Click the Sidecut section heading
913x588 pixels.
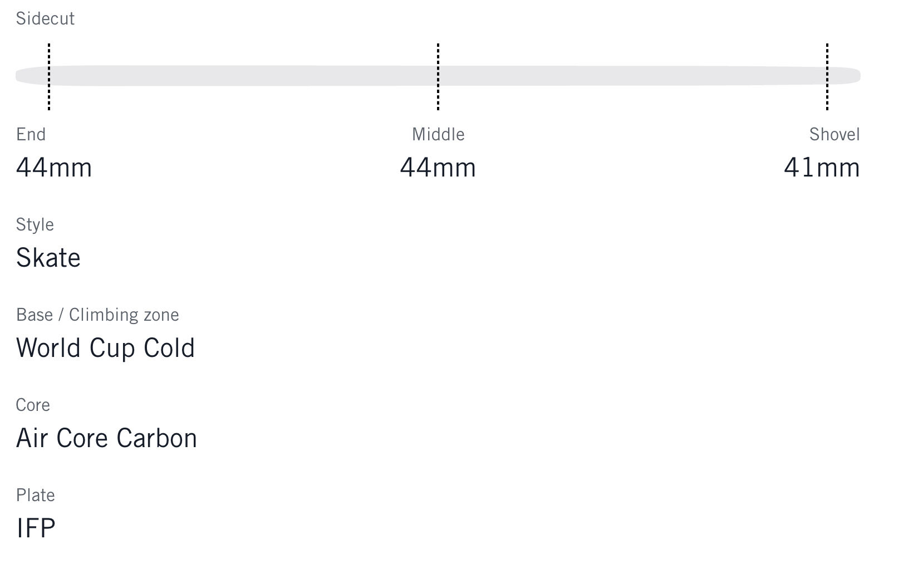point(45,19)
